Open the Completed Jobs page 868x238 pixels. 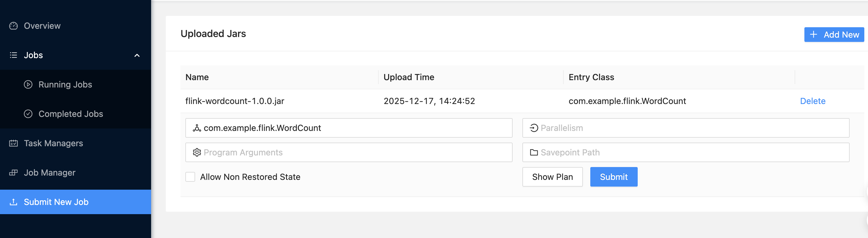[x=71, y=113]
